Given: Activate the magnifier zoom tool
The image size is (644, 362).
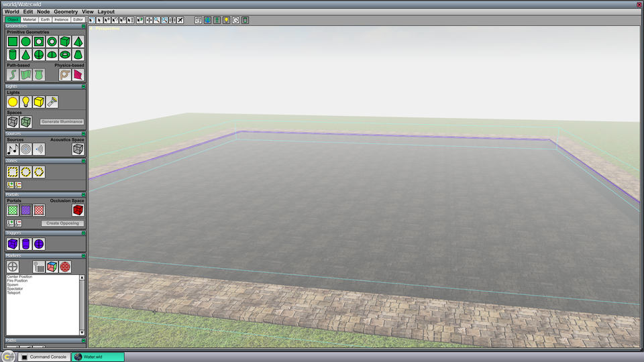Looking at the screenshot, I should [157, 20].
